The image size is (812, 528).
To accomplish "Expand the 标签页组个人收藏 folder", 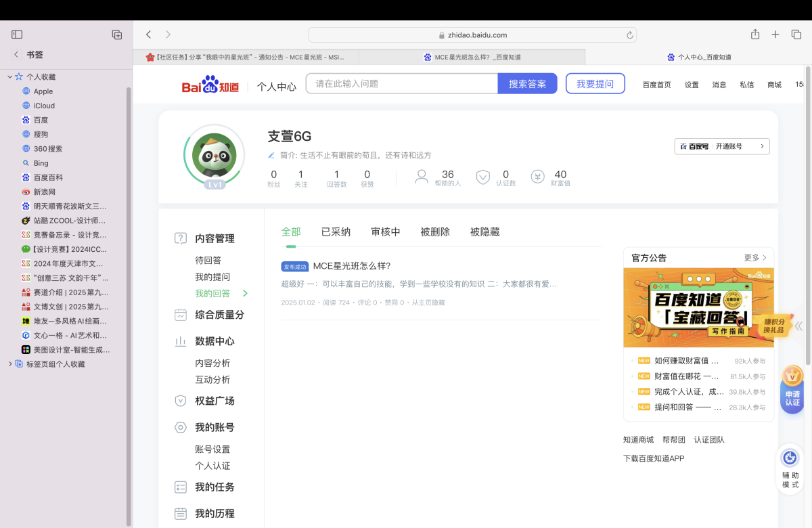I will 9,364.
